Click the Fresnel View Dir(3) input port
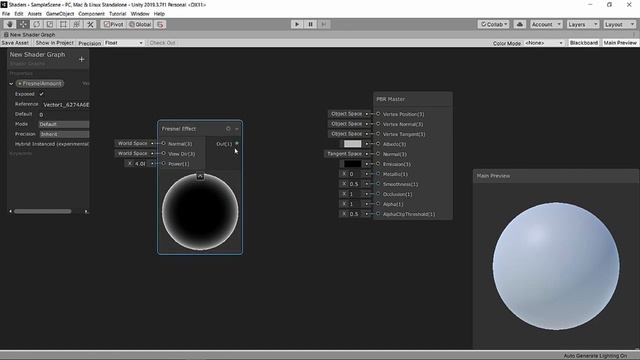The height and width of the screenshot is (360, 640). click(x=164, y=153)
